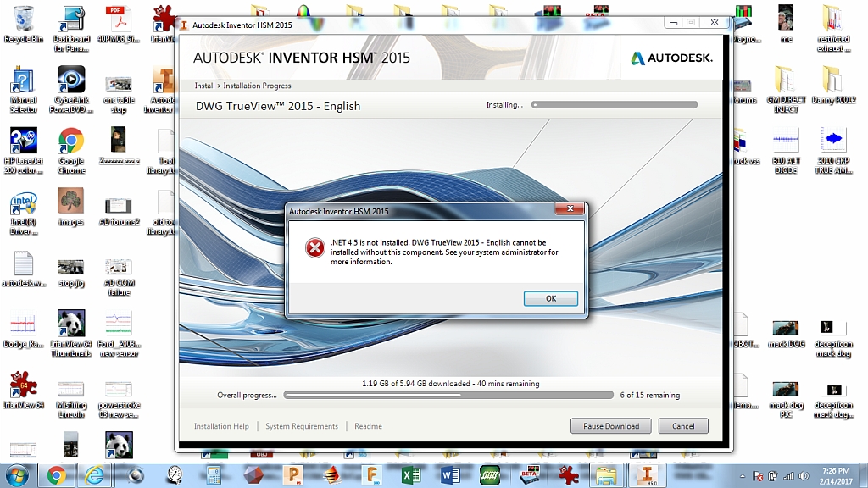Click the Overall progress bar
Viewport: 868px width, 488px height.
click(x=448, y=394)
